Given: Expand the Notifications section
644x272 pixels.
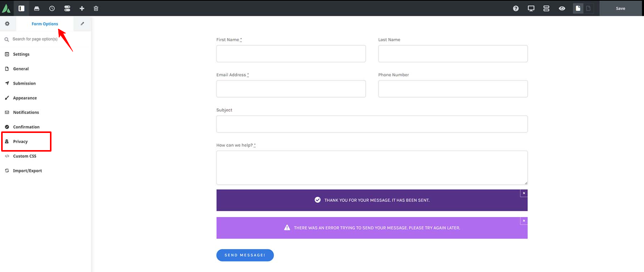Looking at the screenshot, I should pyautogui.click(x=26, y=112).
